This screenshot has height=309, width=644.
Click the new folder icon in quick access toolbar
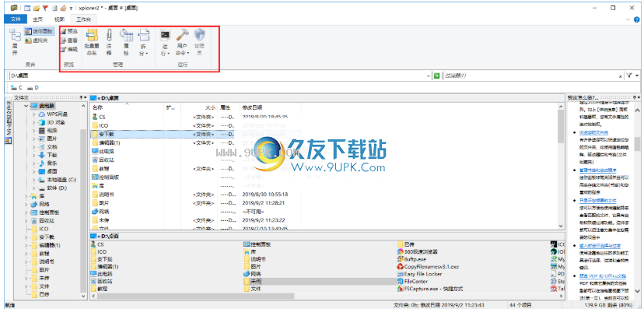[x=27, y=8]
